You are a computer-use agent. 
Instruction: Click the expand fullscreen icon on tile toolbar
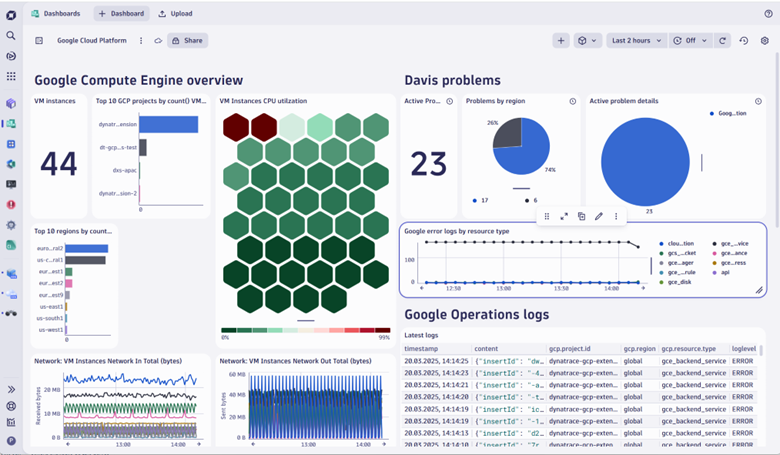click(564, 216)
